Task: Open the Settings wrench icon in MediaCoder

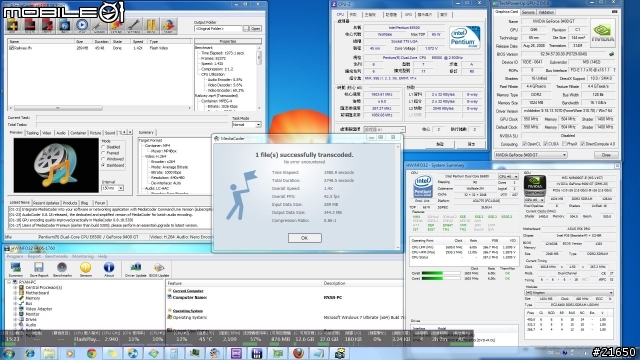Action: [134, 25]
